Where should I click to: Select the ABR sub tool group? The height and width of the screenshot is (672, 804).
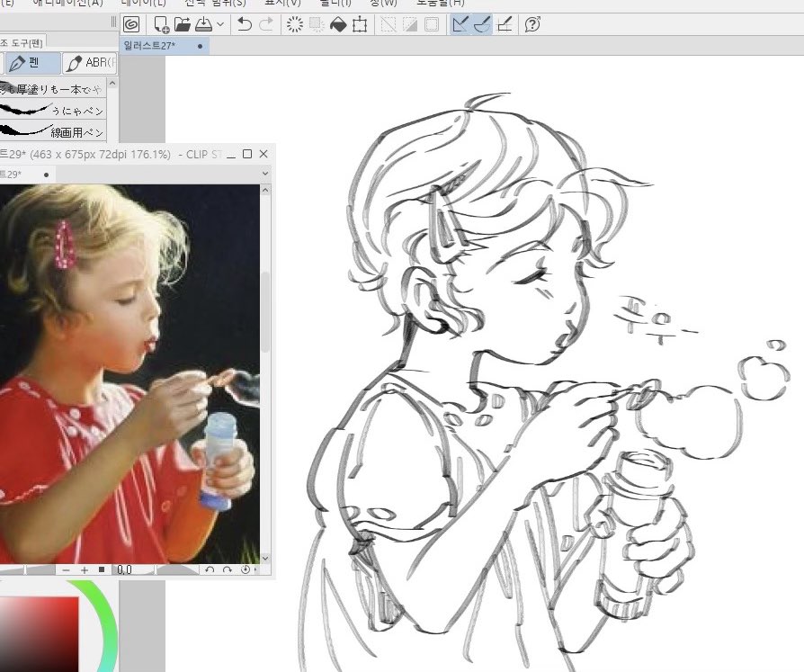[x=90, y=63]
